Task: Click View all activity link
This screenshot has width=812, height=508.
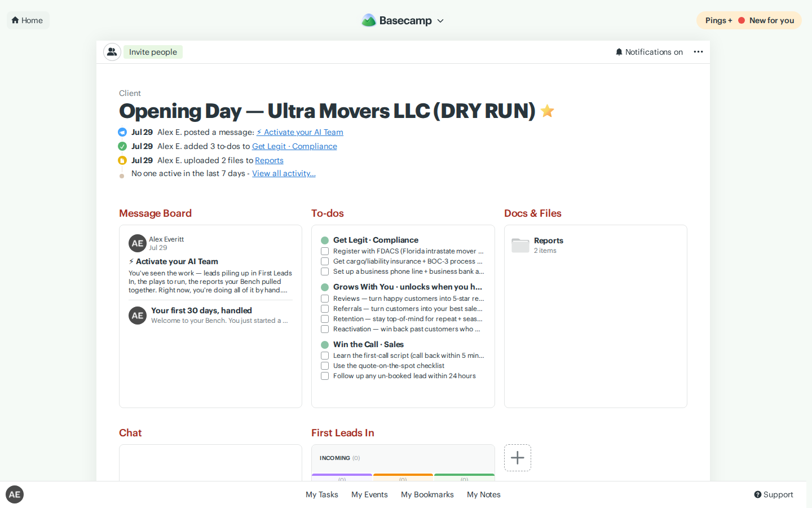Action: [284, 173]
